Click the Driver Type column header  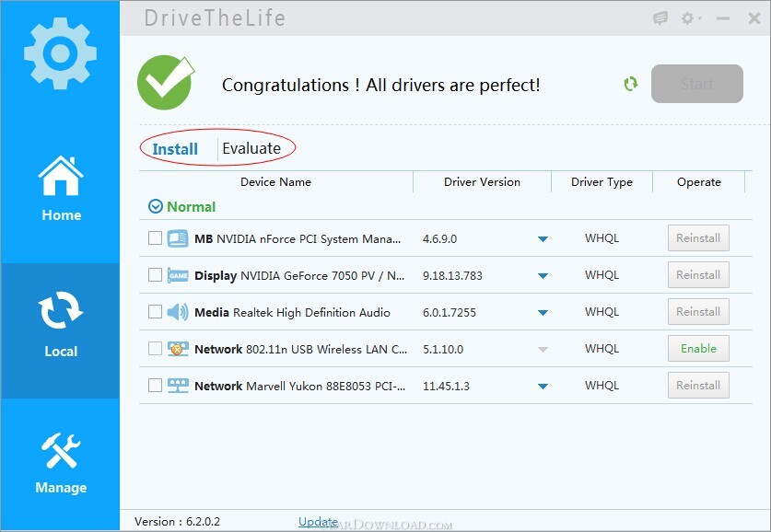602,182
